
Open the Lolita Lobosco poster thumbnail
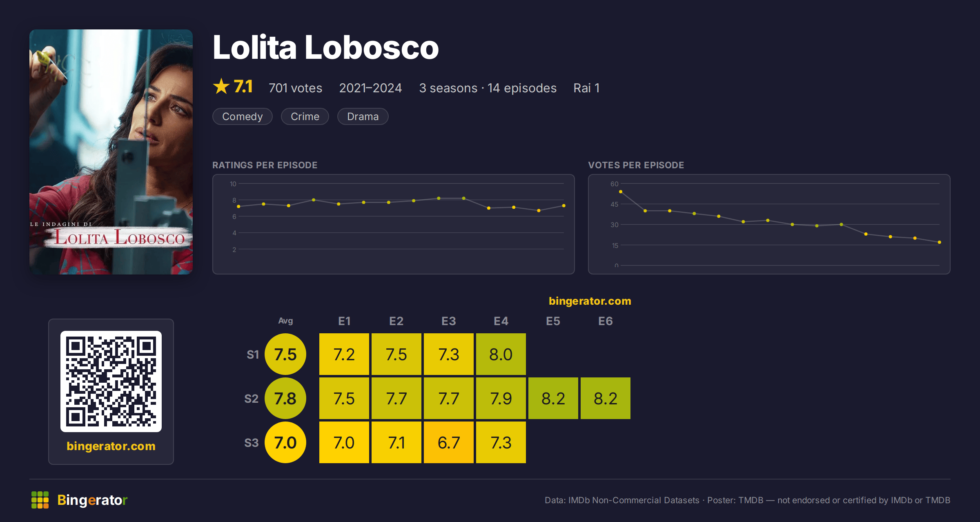pyautogui.click(x=111, y=152)
